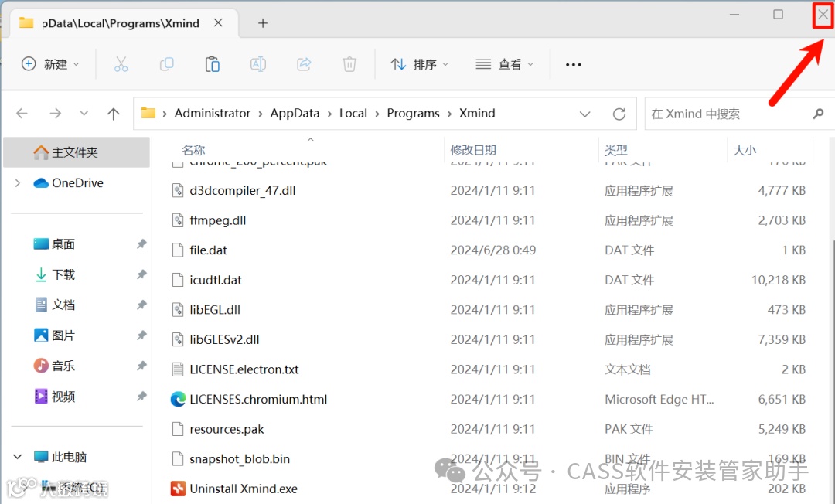
Task: Click the Copy icon in toolbar
Action: click(167, 64)
